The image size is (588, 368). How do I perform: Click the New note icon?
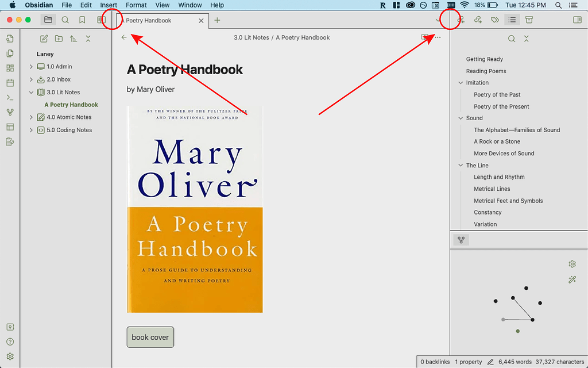pyautogui.click(x=44, y=39)
